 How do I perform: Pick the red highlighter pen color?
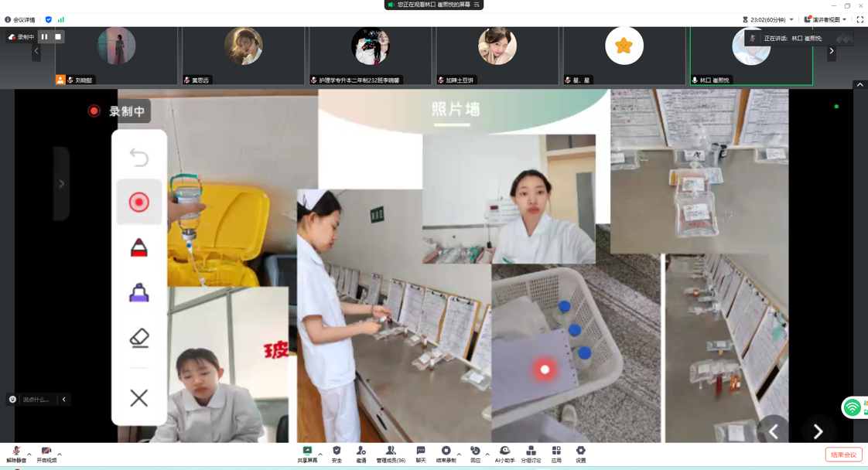coord(139,248)
